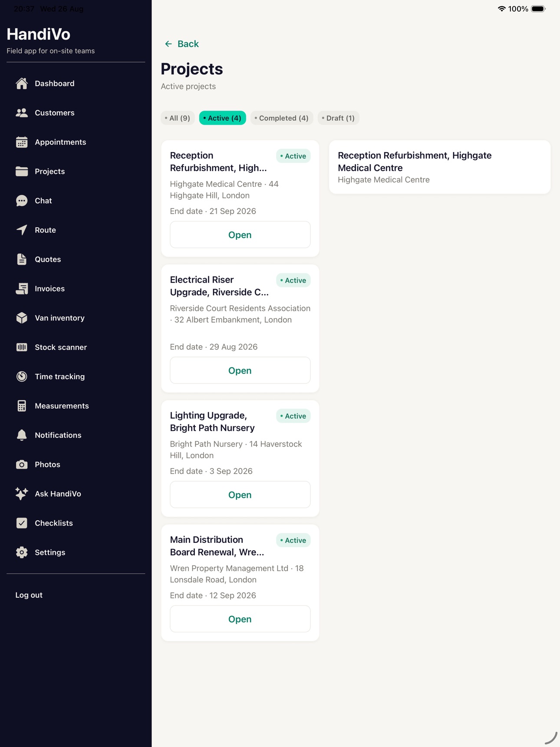Switch to Completed (4) filter

[x=281, y=118]
